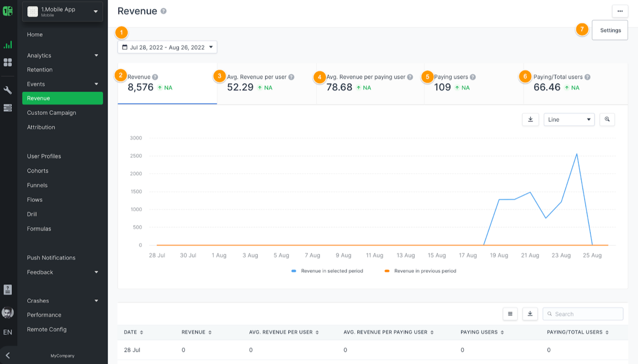Download the revenue chart image
Viewport: 638px width, 364px height.
point(530,119)
